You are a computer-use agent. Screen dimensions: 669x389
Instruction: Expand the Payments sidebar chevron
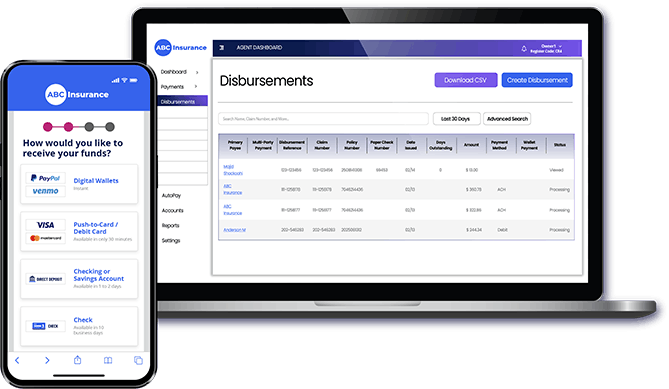[x=196, y=87]
